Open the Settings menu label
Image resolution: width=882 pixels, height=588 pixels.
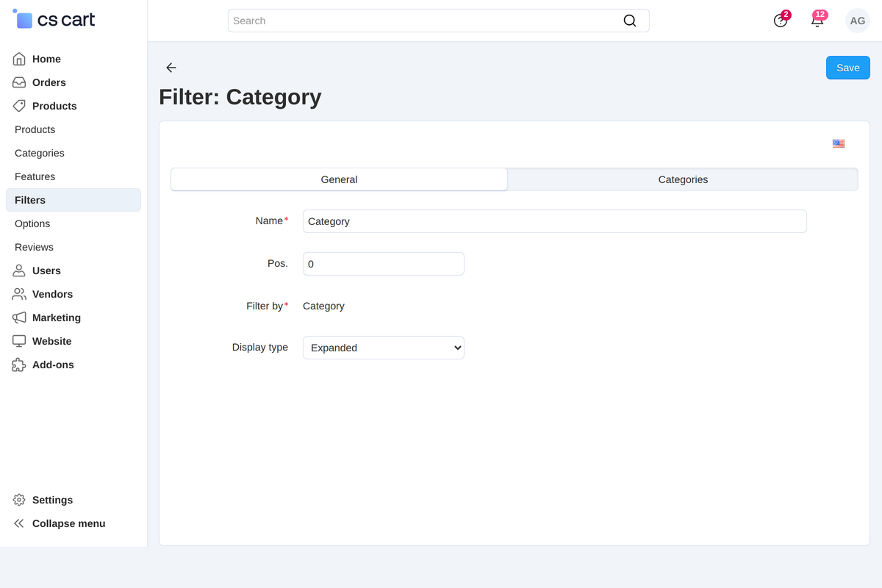[x=52, y=500]
